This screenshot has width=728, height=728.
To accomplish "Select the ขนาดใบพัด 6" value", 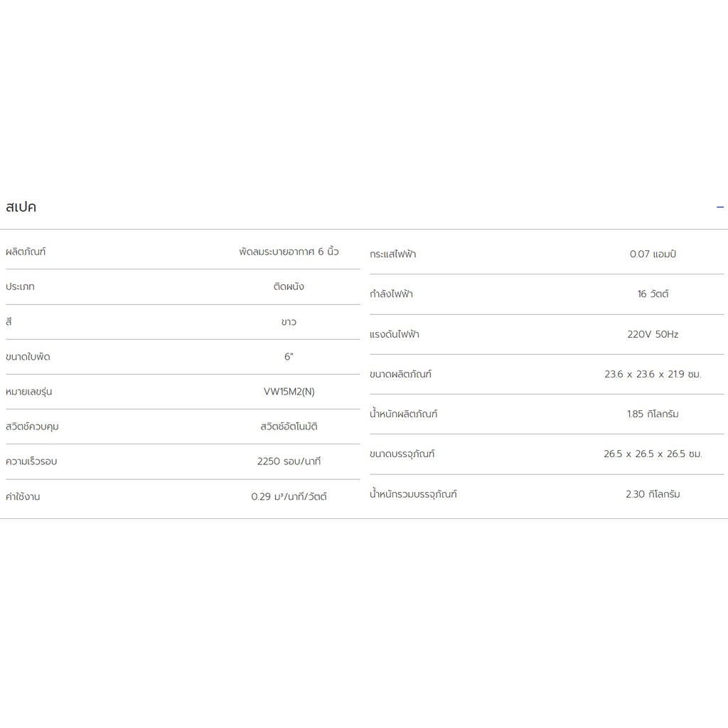I will pos(289,357).
